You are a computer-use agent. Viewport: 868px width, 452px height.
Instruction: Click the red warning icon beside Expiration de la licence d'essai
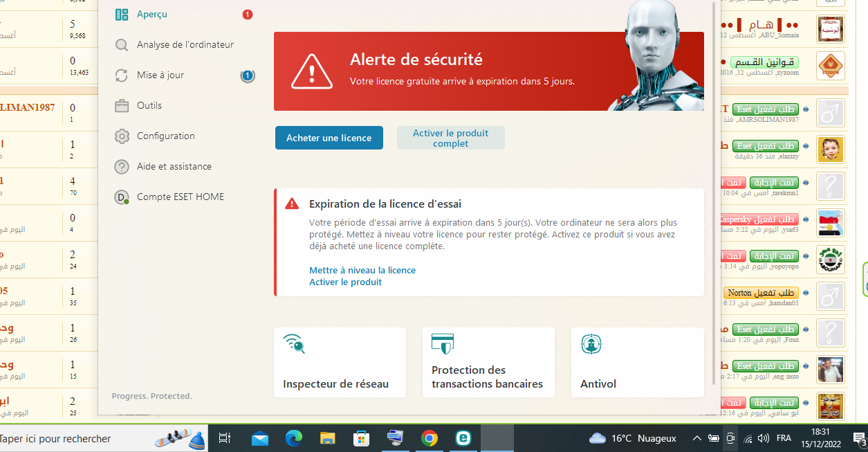pyautogui.click(x=293, y=204)
